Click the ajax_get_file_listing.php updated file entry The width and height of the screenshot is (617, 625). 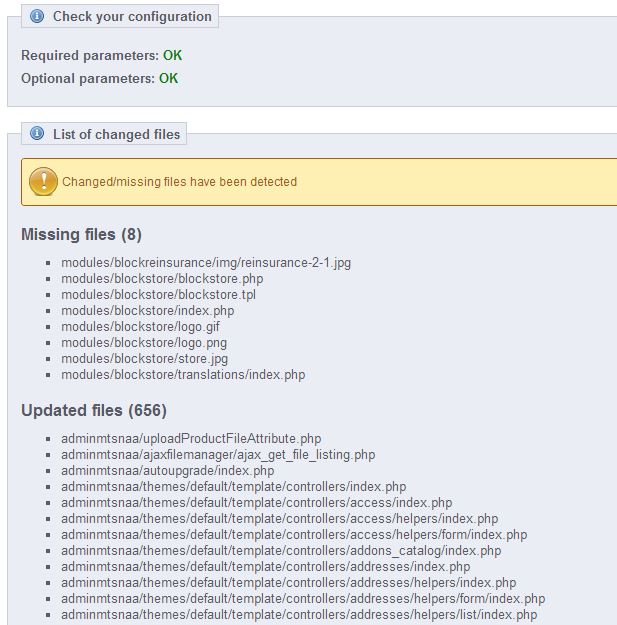218,454
